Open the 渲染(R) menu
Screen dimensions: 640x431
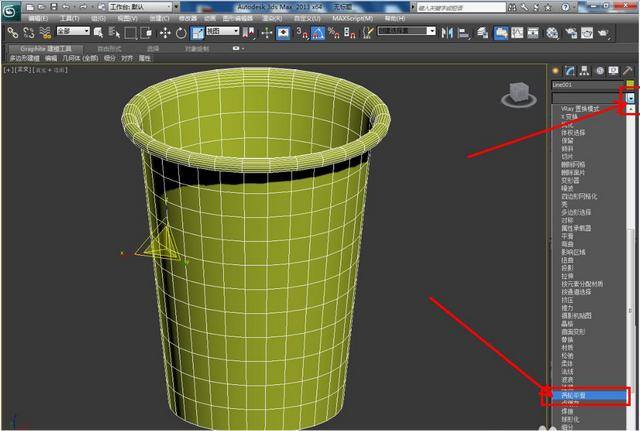(x=272, y=19)
